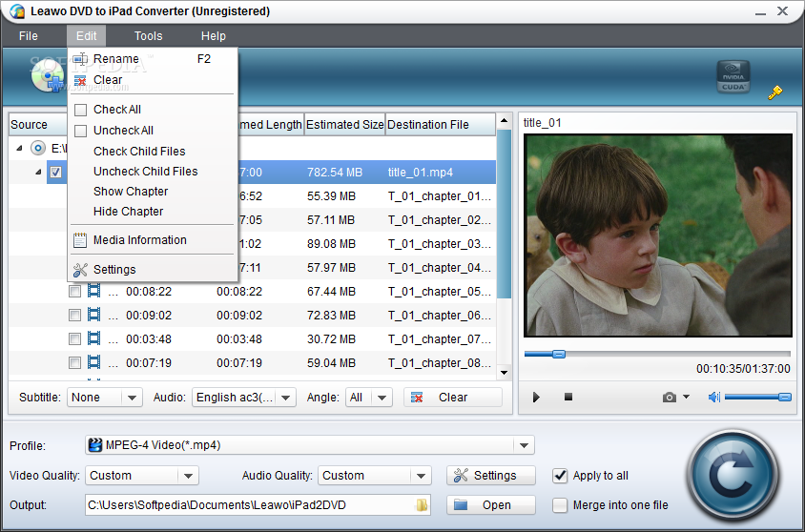
Task: Open the Audio track dropdown
Action: 244,397
